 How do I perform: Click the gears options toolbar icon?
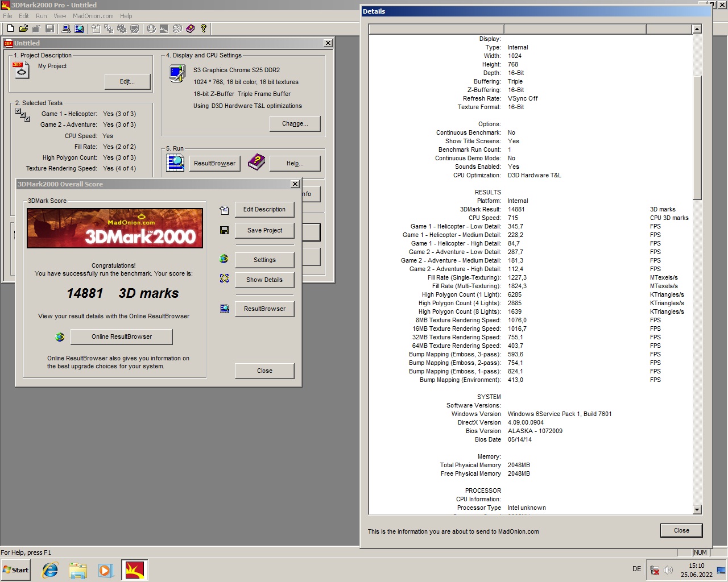[122, 28]
